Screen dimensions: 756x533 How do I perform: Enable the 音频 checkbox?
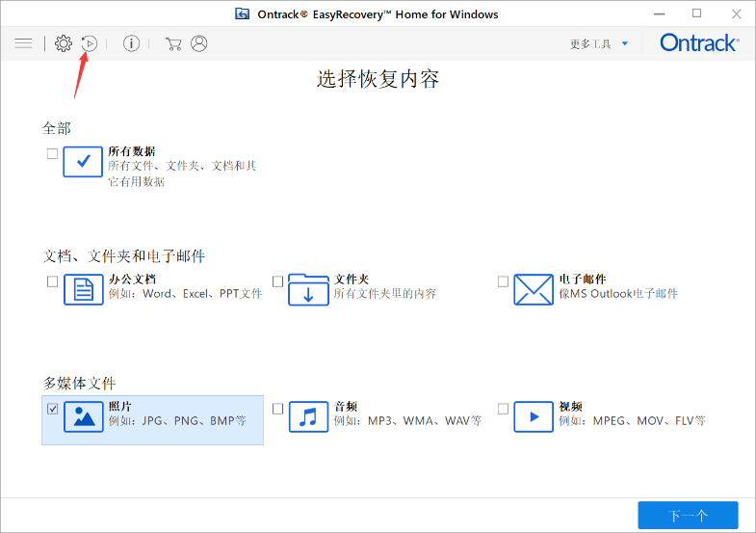point(277,409)
